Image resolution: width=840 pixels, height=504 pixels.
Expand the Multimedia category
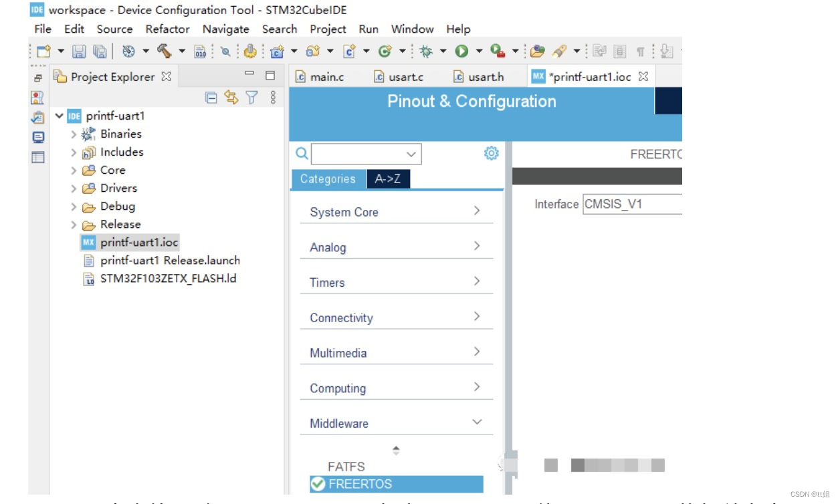(396, 352)
